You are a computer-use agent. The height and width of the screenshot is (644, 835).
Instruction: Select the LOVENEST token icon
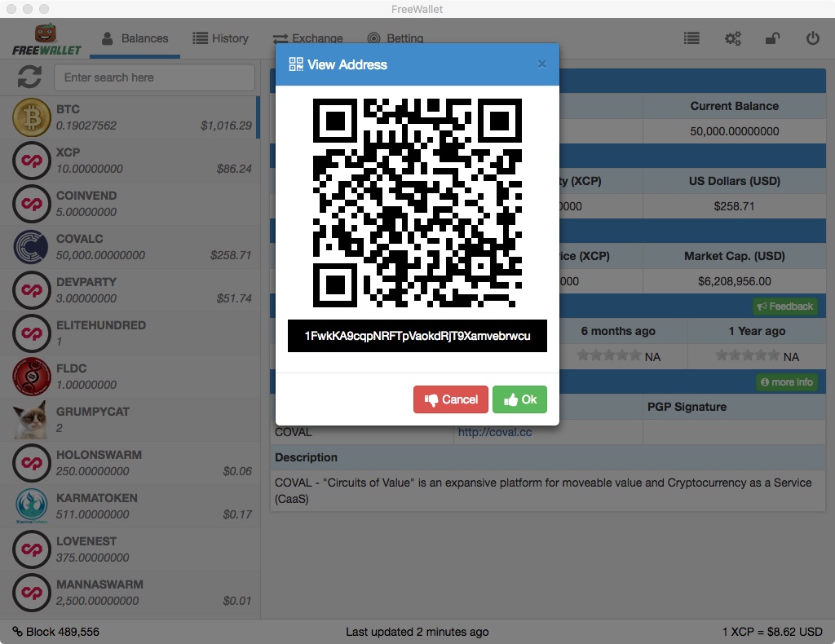point(32,549)
